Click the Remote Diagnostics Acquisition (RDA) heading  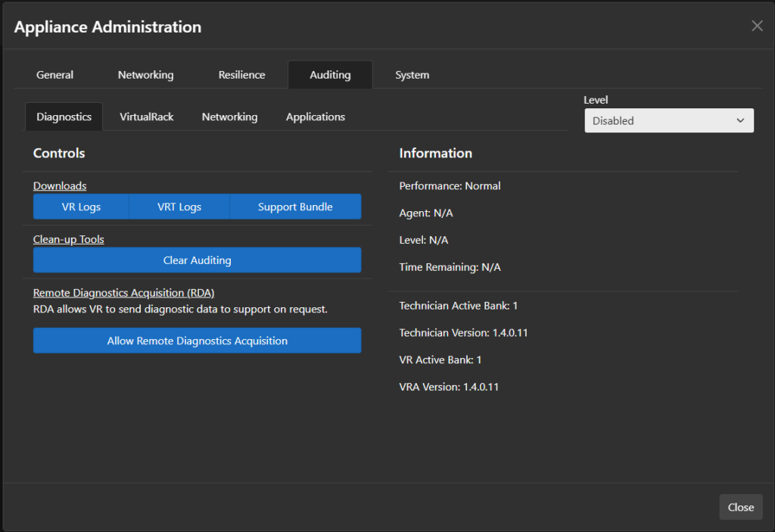(x=123, y=293)
